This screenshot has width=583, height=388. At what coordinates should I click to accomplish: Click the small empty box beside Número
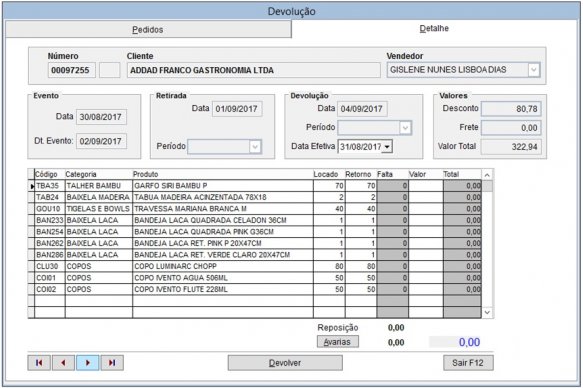pos(110,70)
